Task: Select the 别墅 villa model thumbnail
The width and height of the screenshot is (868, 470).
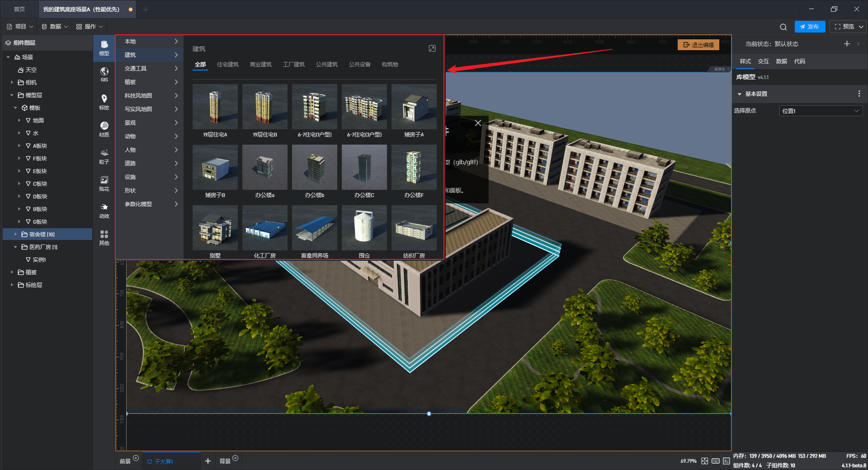Action: (x=215, y=228)
